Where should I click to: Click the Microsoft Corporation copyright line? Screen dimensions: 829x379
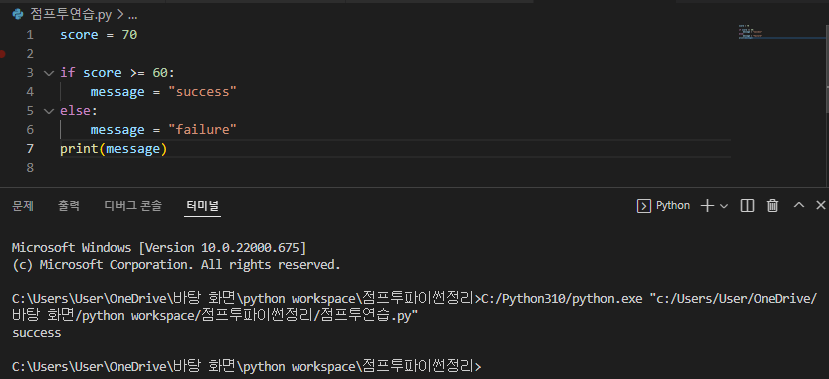coord(176,265)
